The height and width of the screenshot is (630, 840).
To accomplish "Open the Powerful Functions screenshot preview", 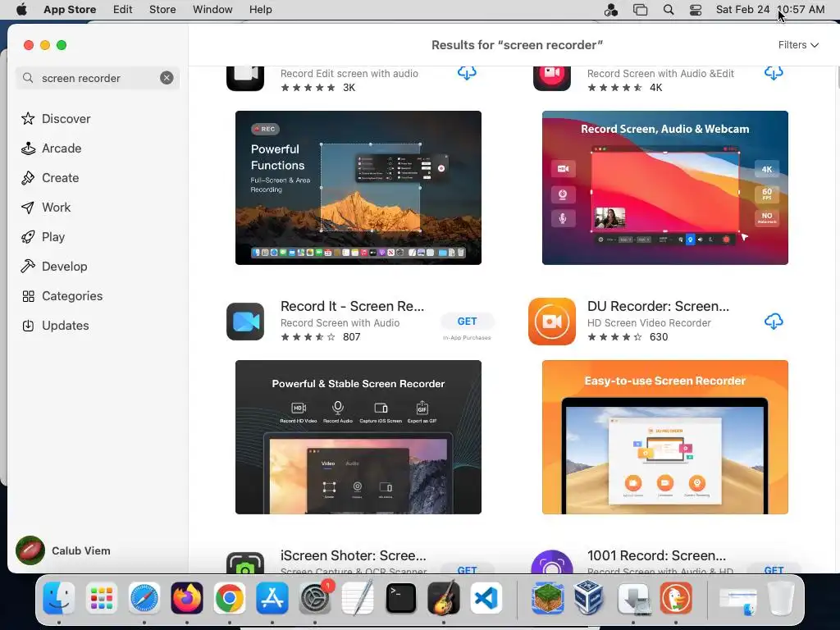I will 358,188.
